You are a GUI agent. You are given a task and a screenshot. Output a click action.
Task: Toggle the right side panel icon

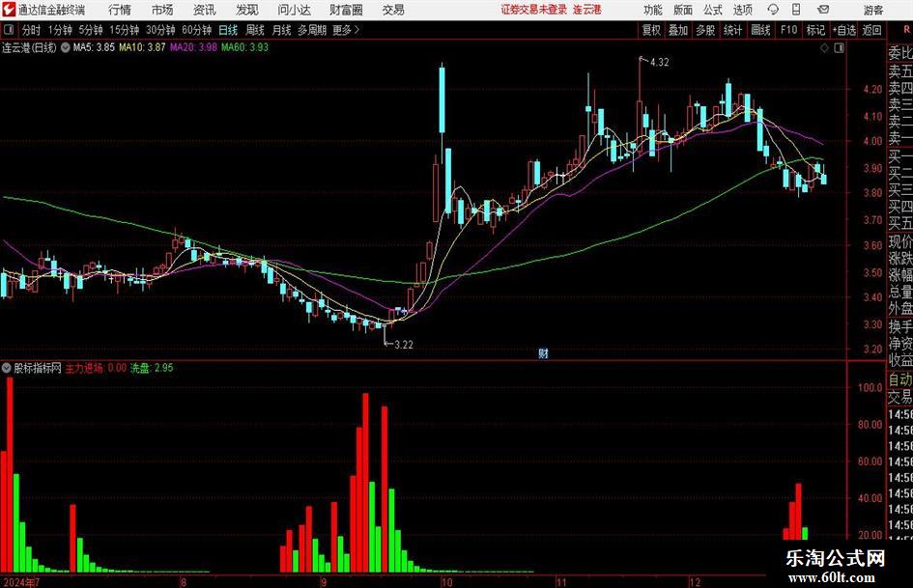click(839, 48)
